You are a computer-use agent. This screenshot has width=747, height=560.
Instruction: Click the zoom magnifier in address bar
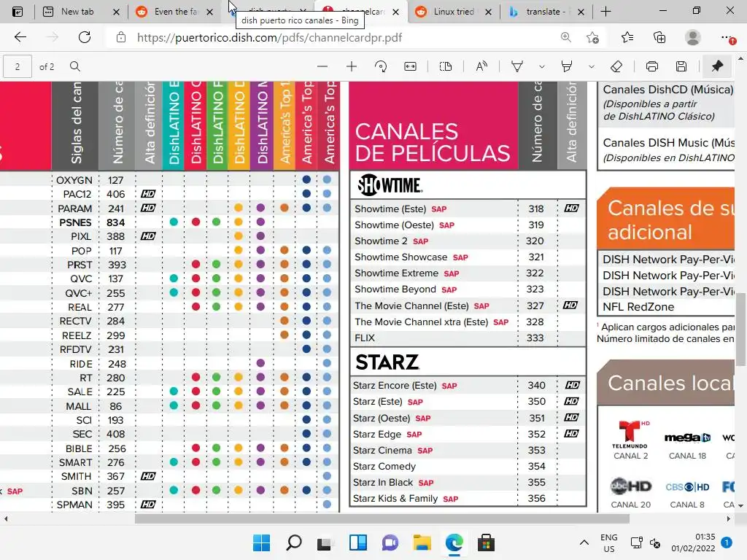pyautogui.click(x=565, y=37)
